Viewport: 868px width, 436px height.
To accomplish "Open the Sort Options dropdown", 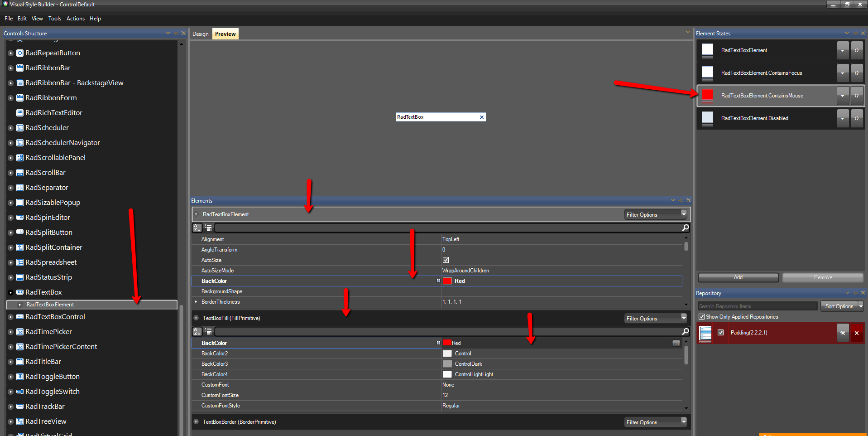I will coord(842,306).
